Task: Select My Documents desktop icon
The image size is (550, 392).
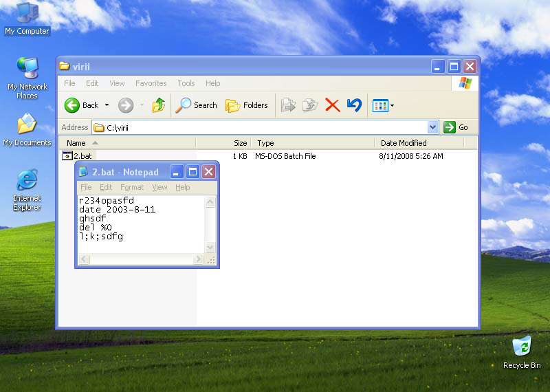Action: [x=27, y=129]
